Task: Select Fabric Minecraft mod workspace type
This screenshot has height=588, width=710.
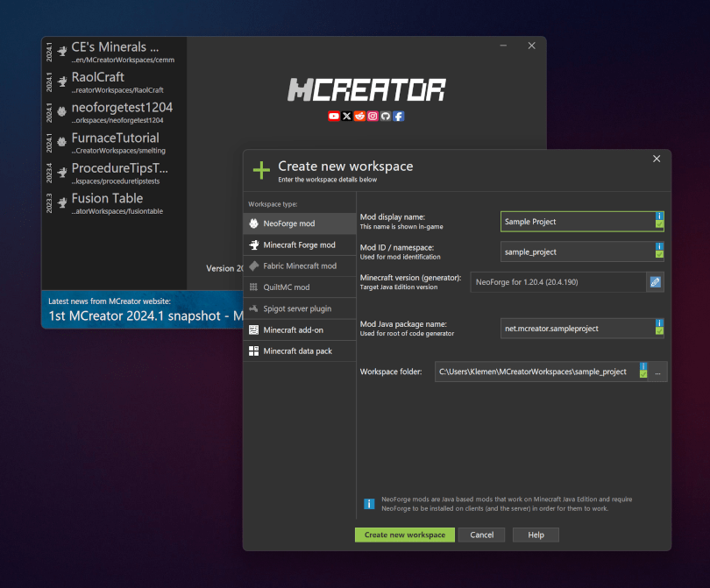Action: click(299, 266)
